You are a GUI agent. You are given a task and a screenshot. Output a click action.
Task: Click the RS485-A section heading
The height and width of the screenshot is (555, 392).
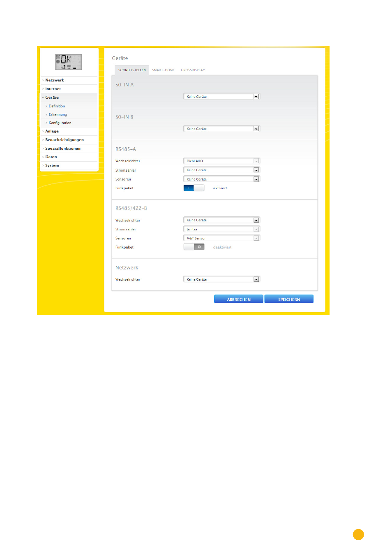(126, 149)
